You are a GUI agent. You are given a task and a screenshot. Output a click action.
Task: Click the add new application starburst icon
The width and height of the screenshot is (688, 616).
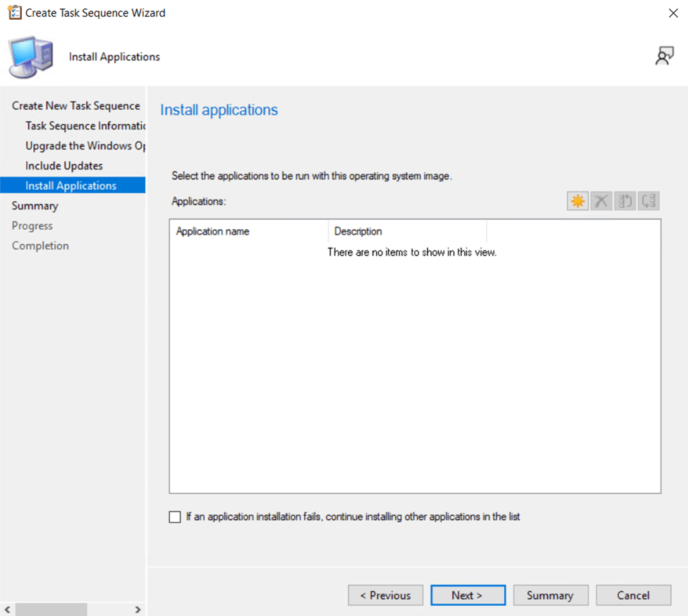click(577, 201)
